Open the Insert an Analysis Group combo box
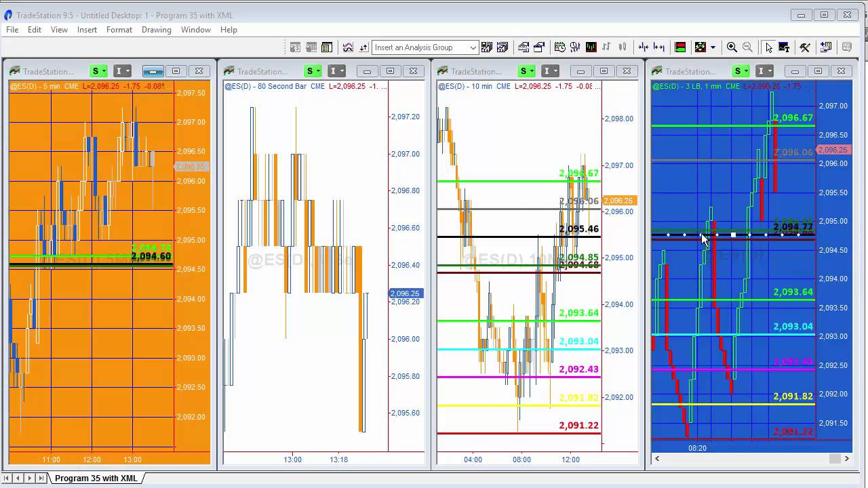Viewport: 868px width, 488px height. pyautogui.click(x=425, y=47)
